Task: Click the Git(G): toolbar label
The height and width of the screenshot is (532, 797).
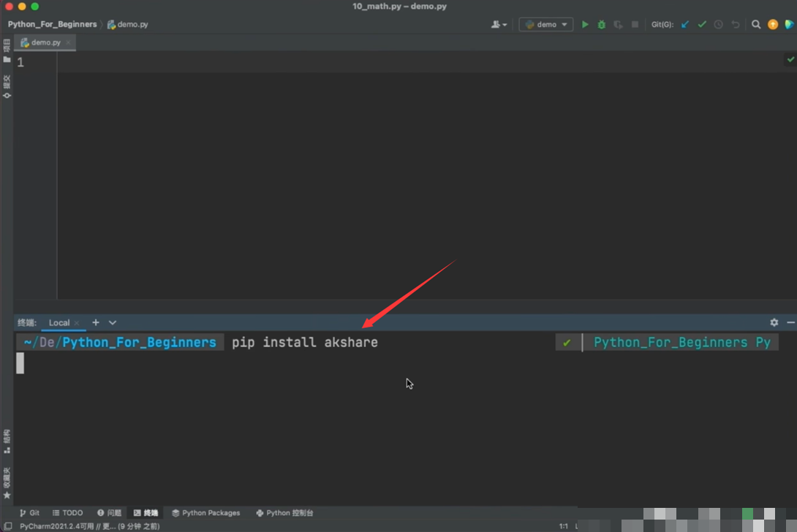Action: (x=662, y=24)
